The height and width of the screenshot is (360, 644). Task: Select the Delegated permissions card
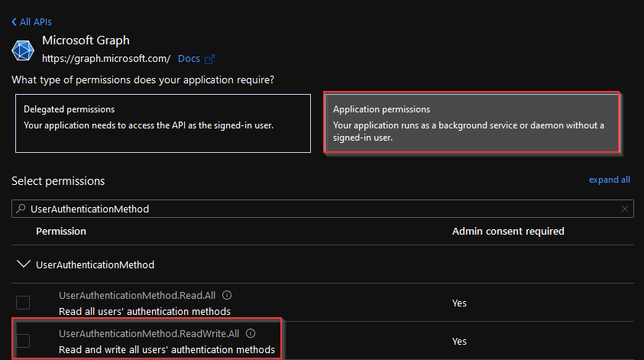pyautogui.click(x=163, y=123)
